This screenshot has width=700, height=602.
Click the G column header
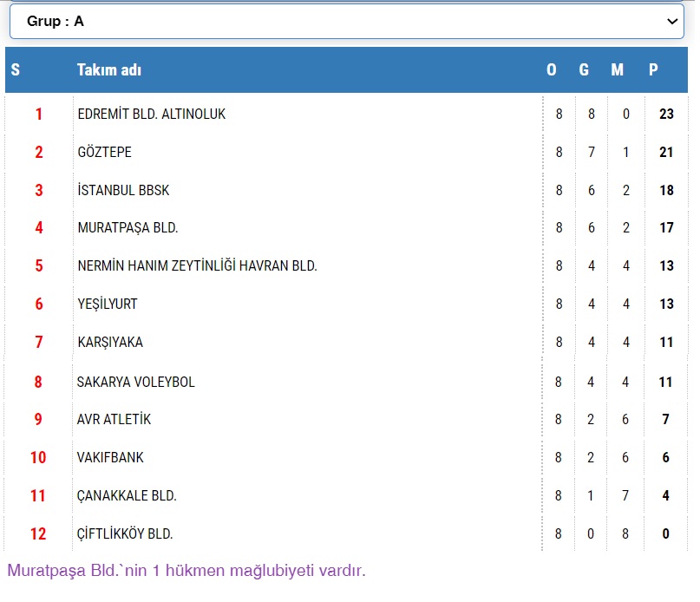click(x=584, y=69)
